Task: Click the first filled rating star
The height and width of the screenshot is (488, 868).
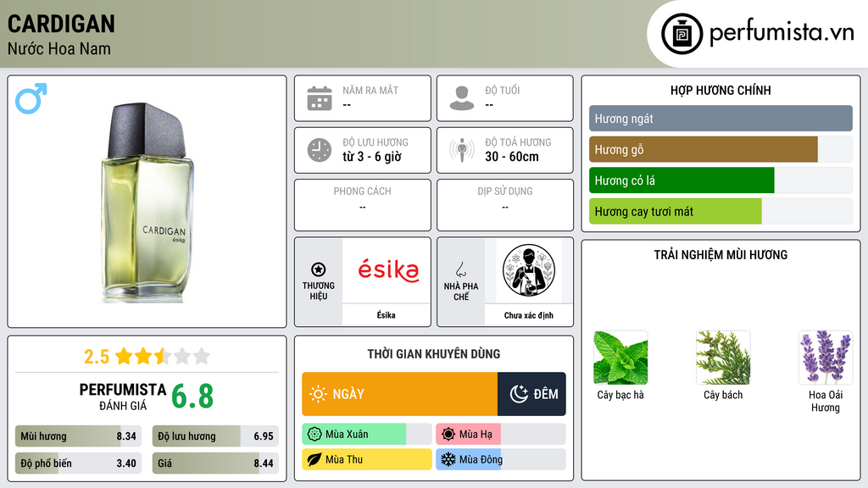Action: 124,356
